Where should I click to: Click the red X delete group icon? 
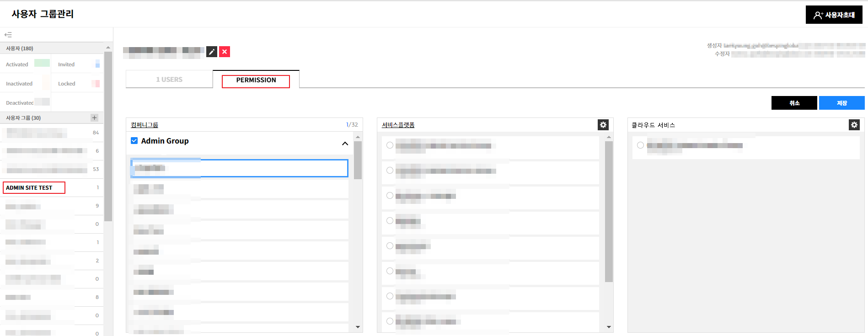click(225, 52)
